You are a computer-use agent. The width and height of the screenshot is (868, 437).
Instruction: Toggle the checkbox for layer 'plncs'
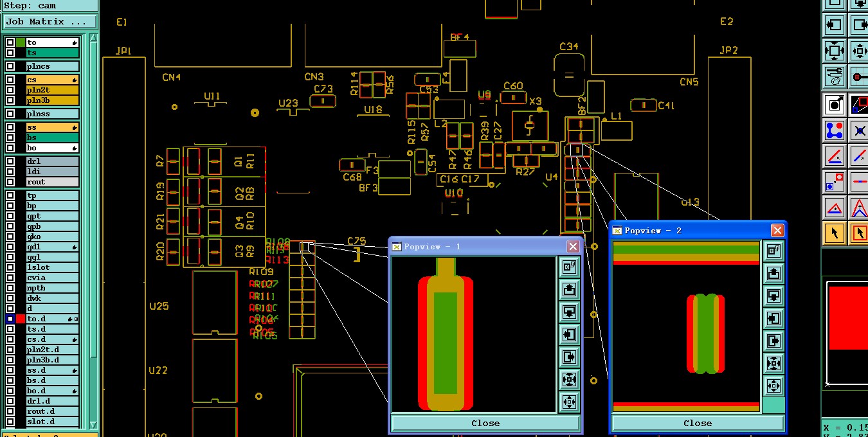pyautogui.click(x=10, y=66)
